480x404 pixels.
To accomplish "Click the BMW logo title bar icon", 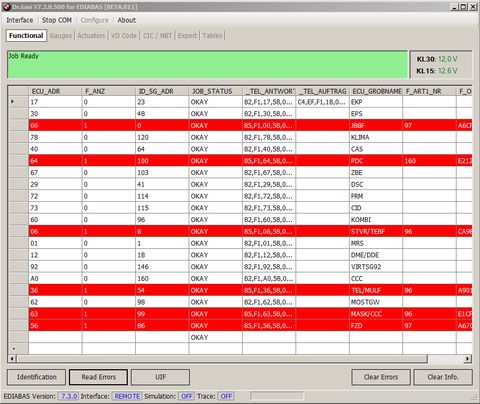I will tap(7, 7).
